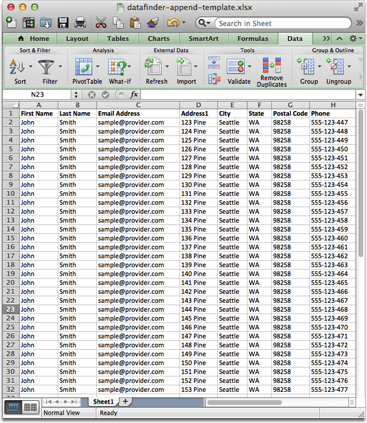This screenshot has width=367, height=423.
Task: Select row 23 header
Action: 11,309
